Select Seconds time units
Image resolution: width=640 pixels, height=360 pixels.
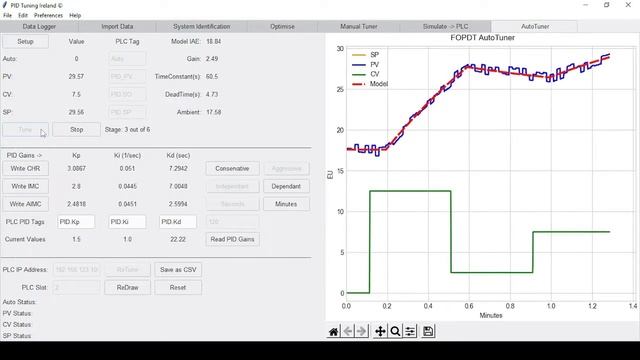[232, 204]
